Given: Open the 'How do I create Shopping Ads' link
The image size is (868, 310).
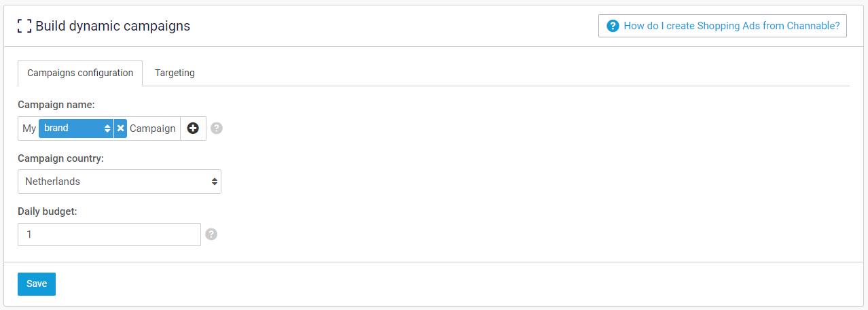Looking at the screenshot, I should coord(731,26).
